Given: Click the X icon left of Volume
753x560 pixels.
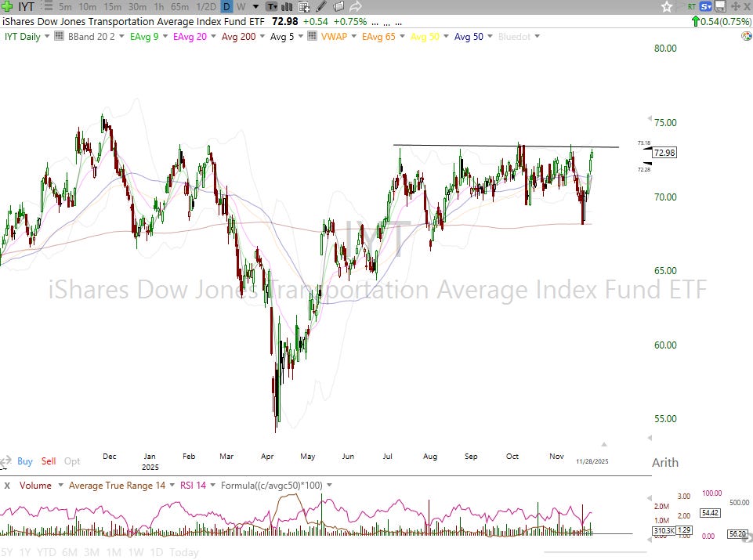Looking at the screenshot, I should tap(7, 486).
